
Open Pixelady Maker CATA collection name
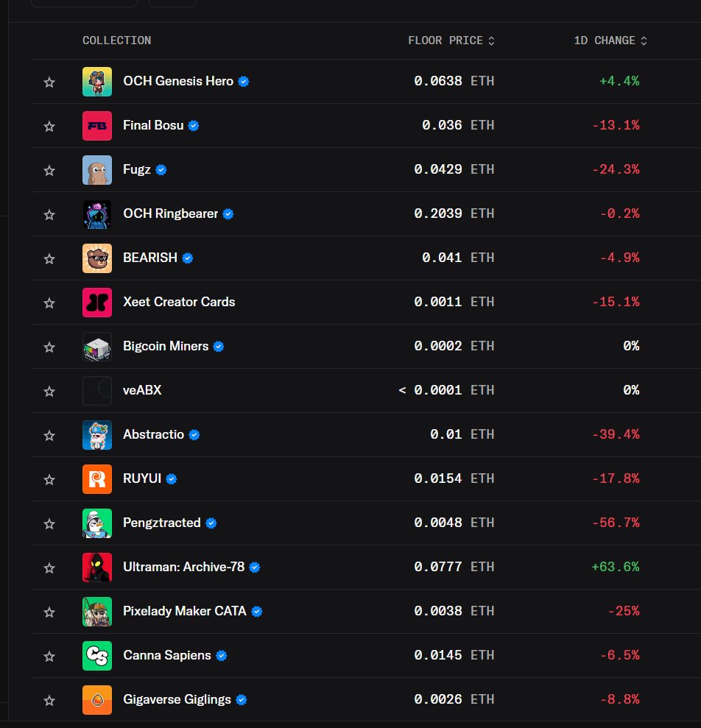point(184,611)
